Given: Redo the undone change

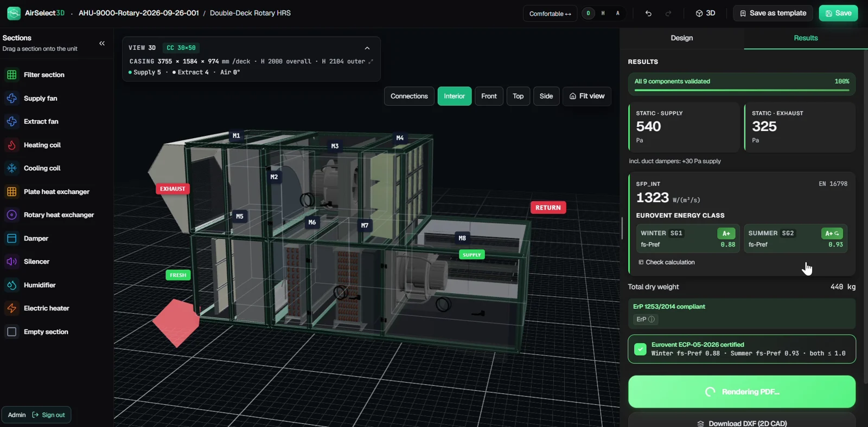Looking at the screenshot, I should [x=668, y=14].
